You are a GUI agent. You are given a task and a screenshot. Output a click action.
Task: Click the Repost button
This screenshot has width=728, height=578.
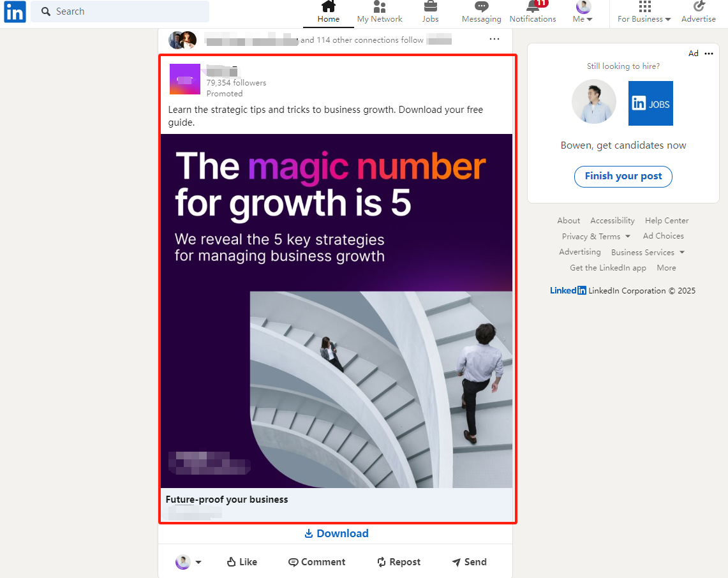pos(399,562)
